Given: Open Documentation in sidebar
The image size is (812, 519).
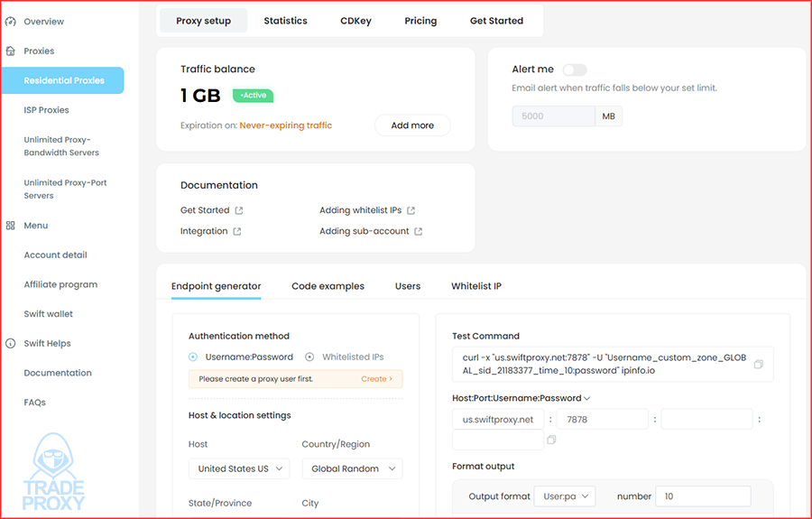Looking at the screenshot, I should coord(58,373).
